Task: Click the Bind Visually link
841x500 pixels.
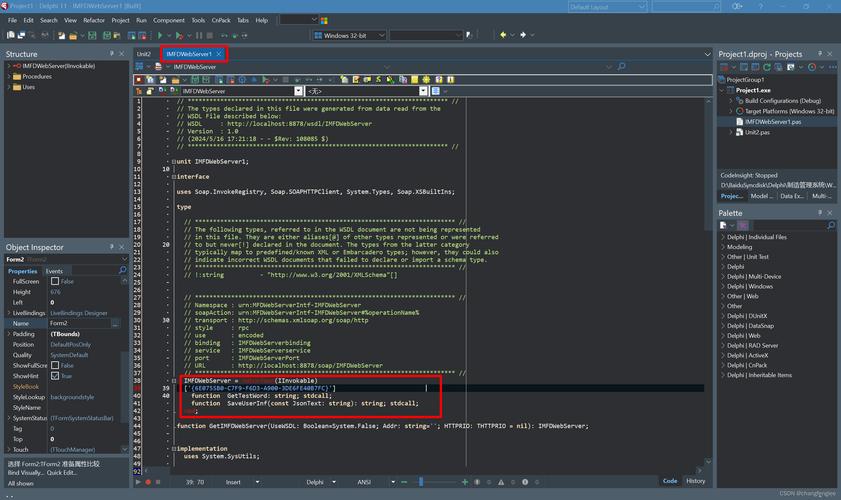Action: click(26, 473)
